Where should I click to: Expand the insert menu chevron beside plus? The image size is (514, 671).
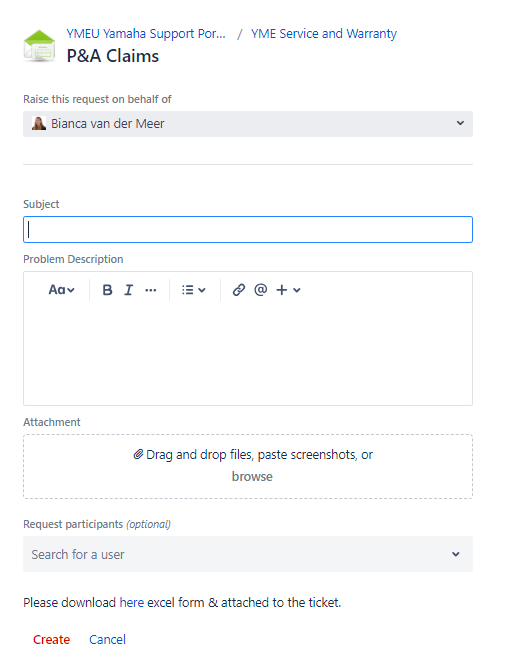click(297, 291)
